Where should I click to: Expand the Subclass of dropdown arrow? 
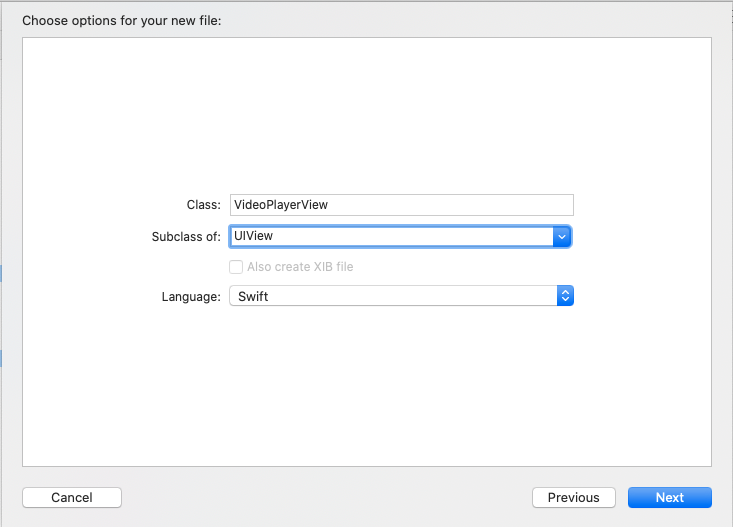(561, 237)
